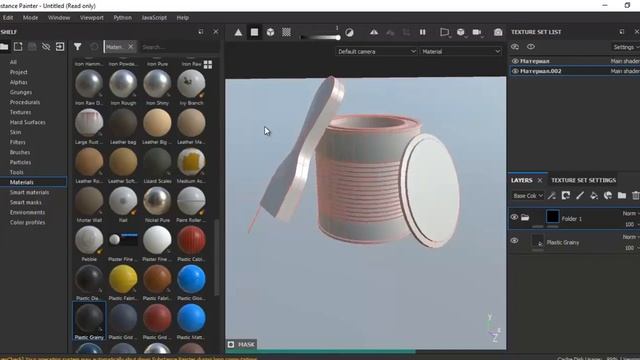Open the Help menu

point(182,18)
